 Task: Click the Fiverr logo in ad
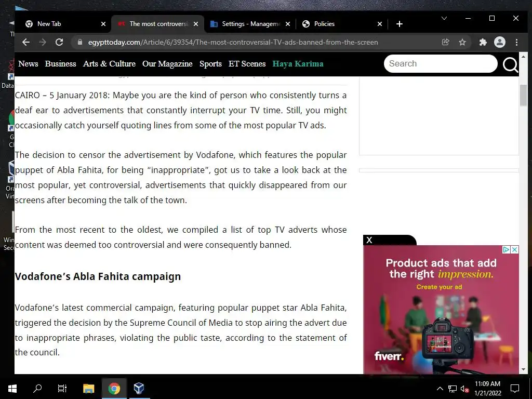click(x=389, y=356)
